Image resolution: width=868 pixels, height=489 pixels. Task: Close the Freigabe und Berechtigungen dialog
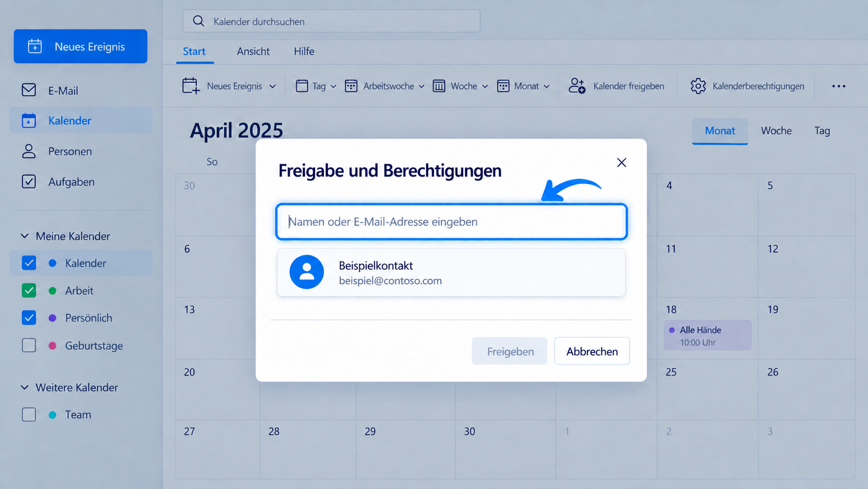(621, 163)
